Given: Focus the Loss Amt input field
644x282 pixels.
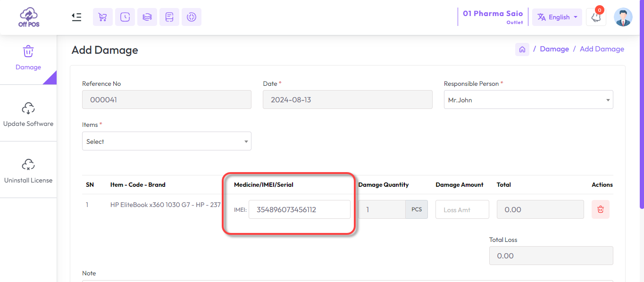Looking at the screenshot, I should click(x=462, y=209).
